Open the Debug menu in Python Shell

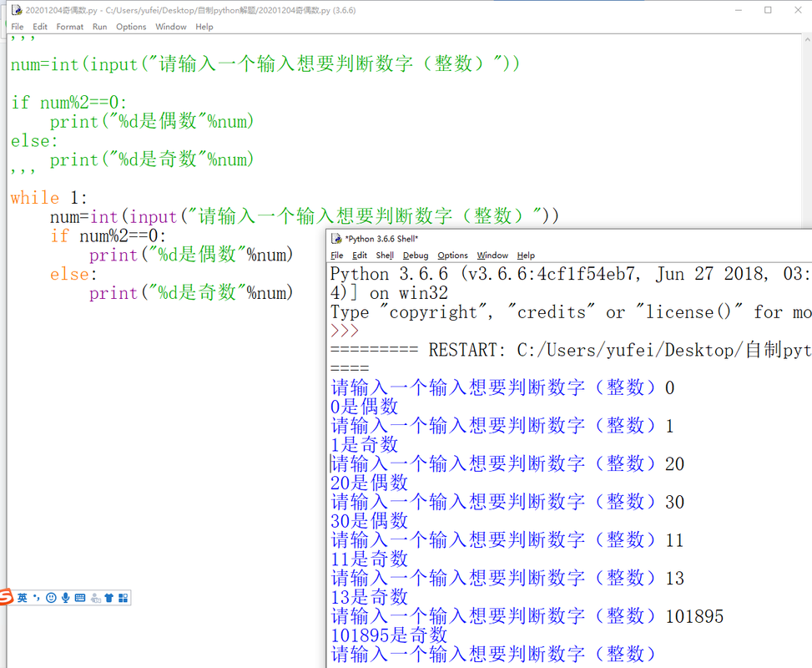pos(416,255)
